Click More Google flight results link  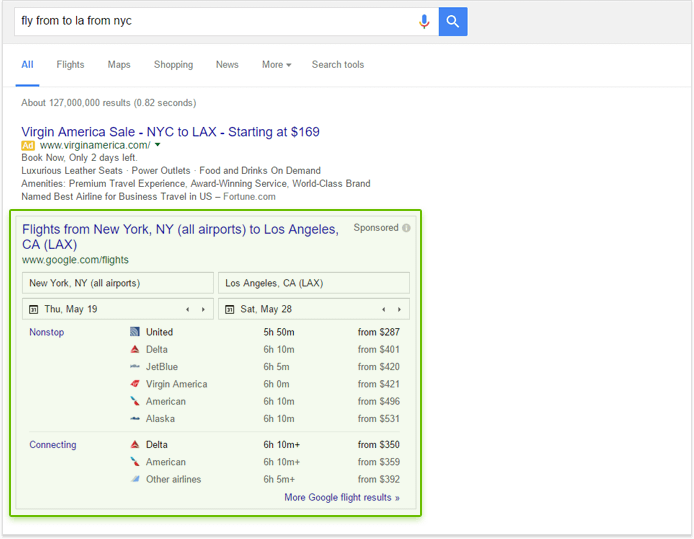pos(342,497)
